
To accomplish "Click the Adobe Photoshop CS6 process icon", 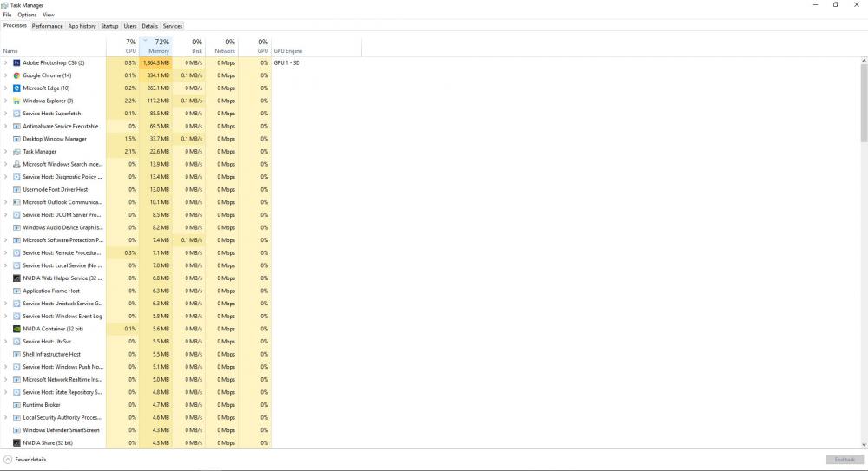I will 16,63.
